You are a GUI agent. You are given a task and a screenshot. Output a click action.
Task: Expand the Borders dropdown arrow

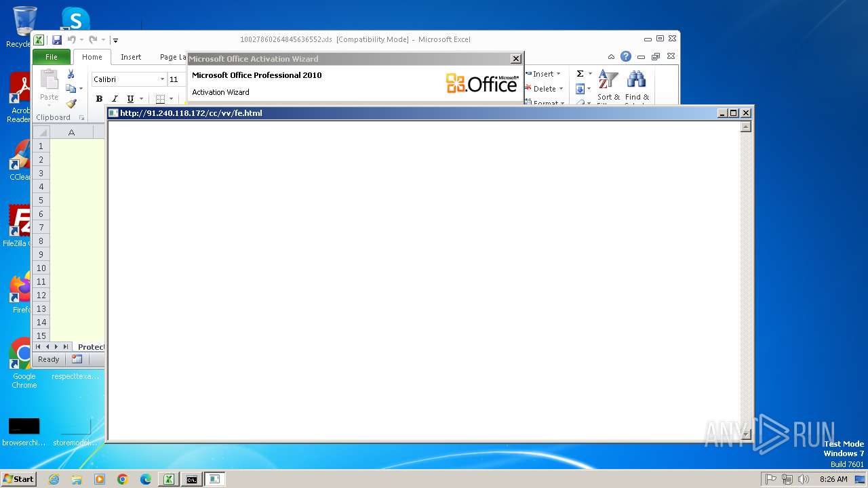click(171, 99)
